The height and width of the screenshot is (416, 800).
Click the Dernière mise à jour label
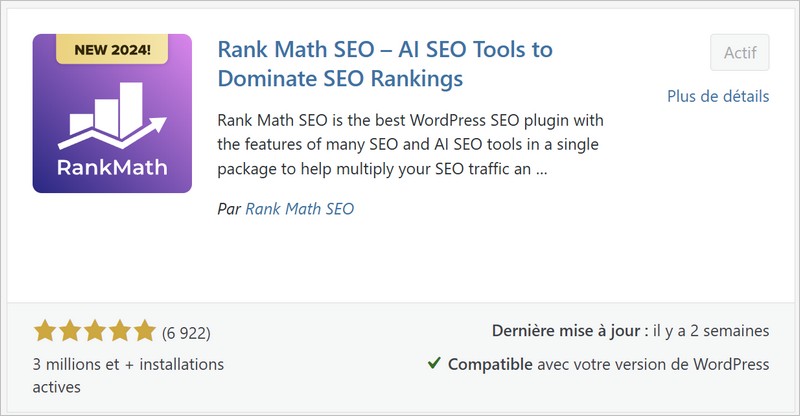(x=565, y=331)
